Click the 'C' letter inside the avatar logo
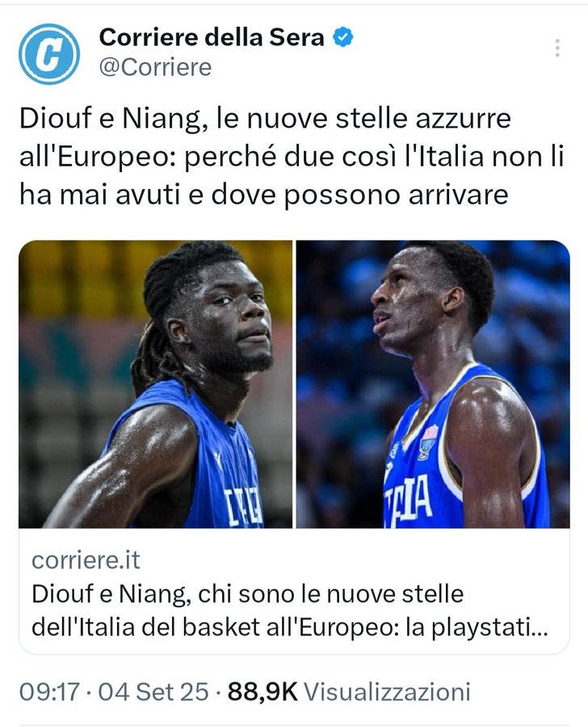The height and width of the screenshot is (727, 588). [x=49, y=54]
